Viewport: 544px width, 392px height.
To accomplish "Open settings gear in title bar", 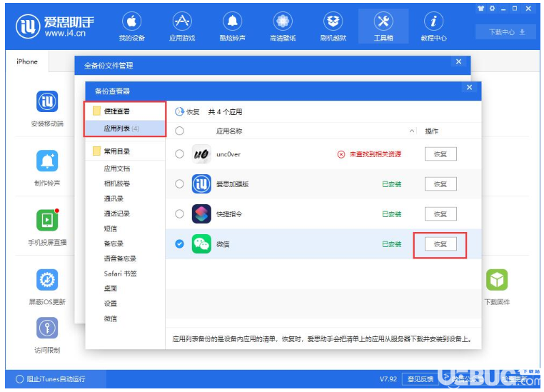I will point(493,9).
